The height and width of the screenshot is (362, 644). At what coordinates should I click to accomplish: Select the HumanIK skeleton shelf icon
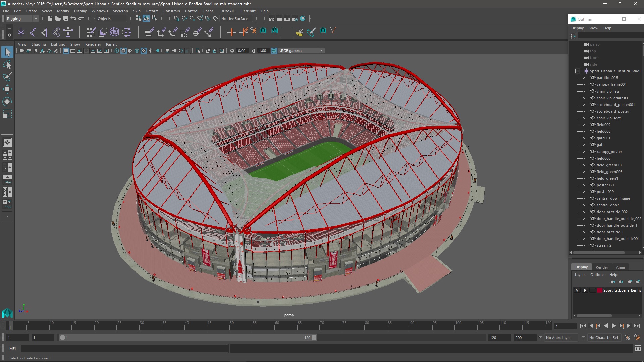pyautogui.click(x=68, y=32)
